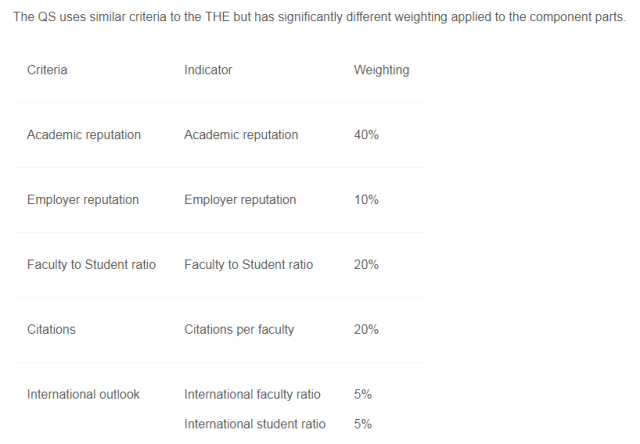Select the Employer reputation indicator cell

pos(240,200)
